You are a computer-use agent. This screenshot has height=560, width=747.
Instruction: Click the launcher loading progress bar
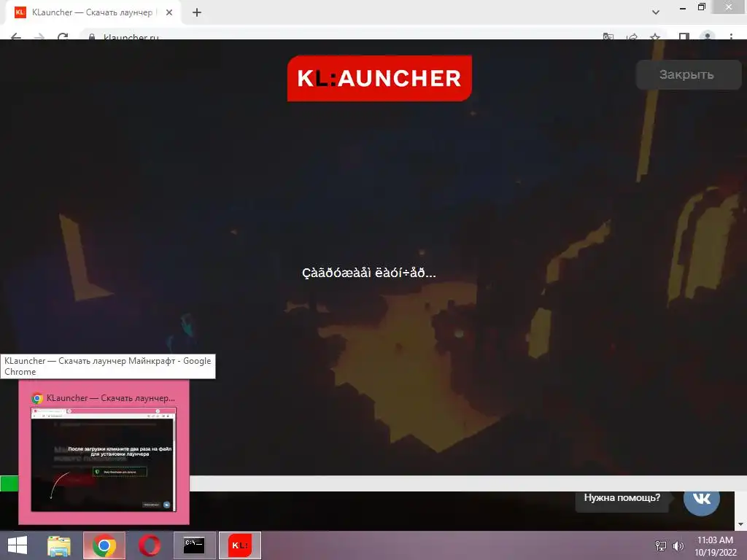coord(373,483)
